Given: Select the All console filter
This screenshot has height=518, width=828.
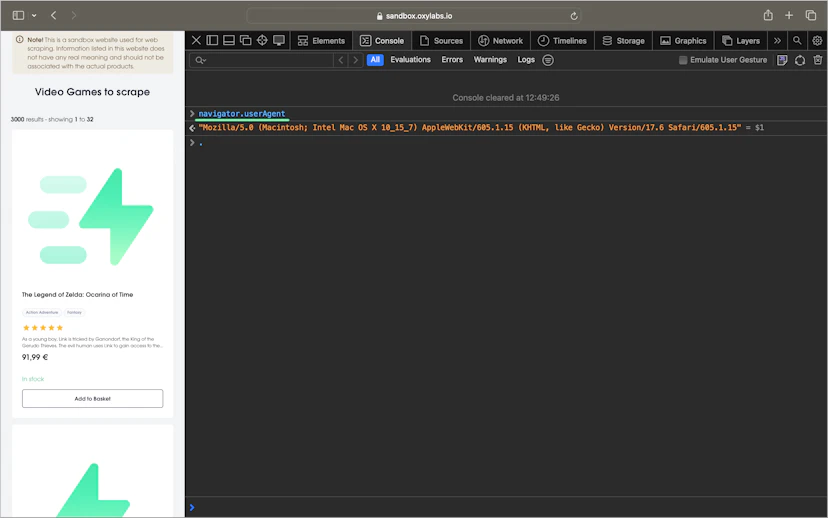Looking at the screenshot, I should point(375,60).
